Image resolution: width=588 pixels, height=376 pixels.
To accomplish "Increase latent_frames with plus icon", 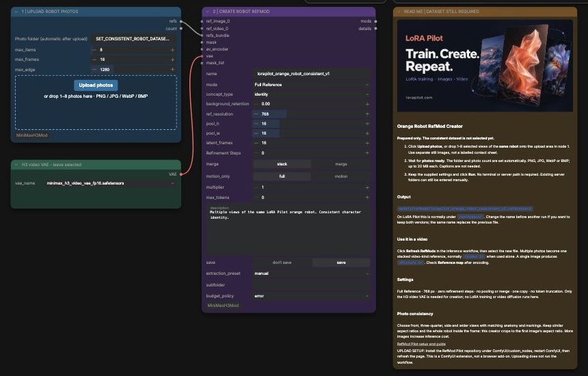I will (367, 143).
